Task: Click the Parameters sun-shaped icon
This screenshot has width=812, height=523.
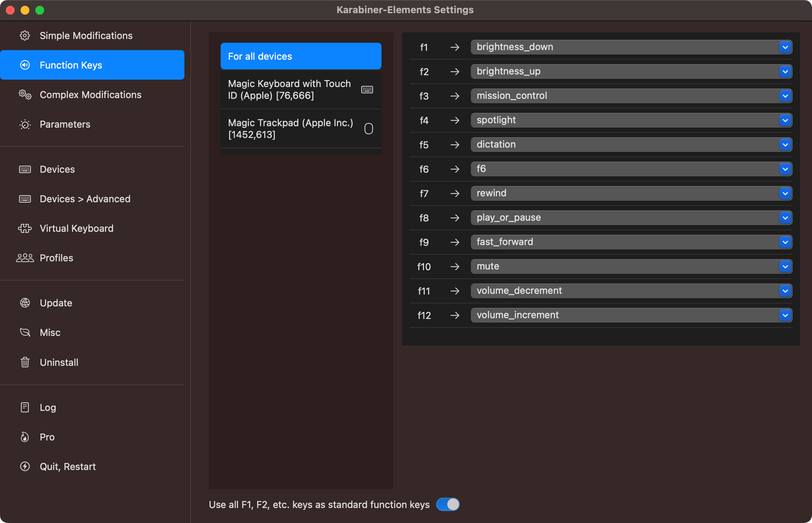Action: (x=25, y=124)
